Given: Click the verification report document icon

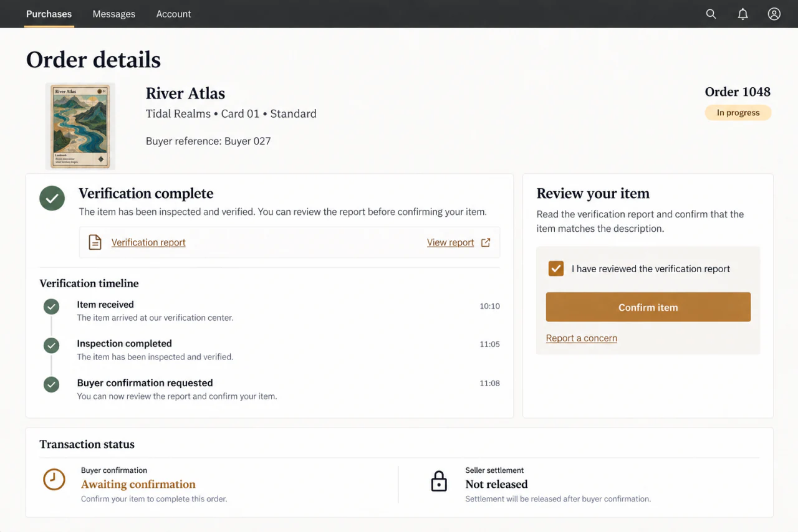Looking at the screenshot, I should pyautogui.click(x=95, y=242).
